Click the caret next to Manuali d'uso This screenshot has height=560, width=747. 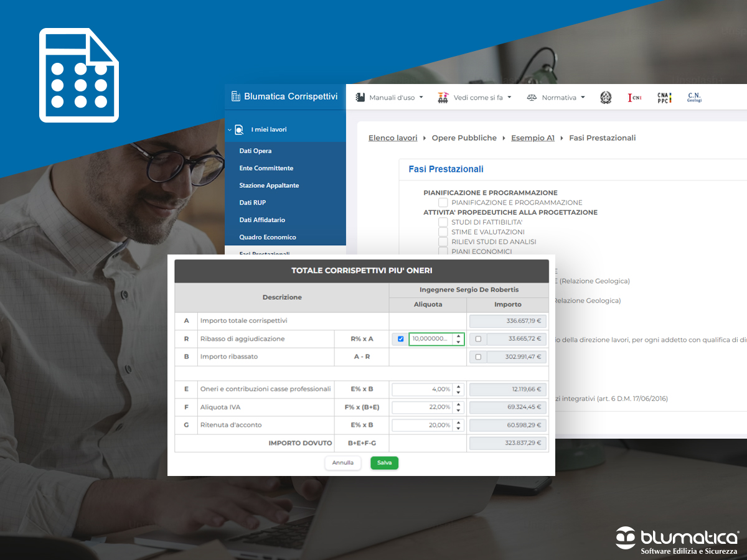point(421,98)
